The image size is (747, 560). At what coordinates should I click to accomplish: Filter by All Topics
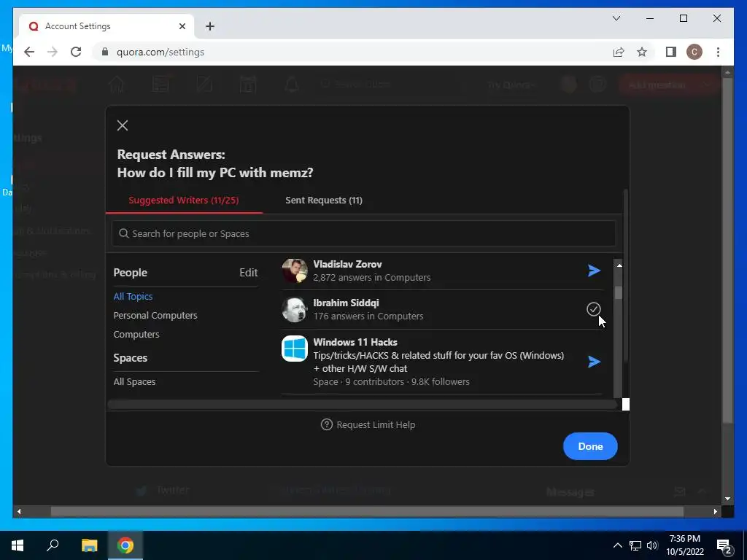pyautogui.click(x=133, y=296)
